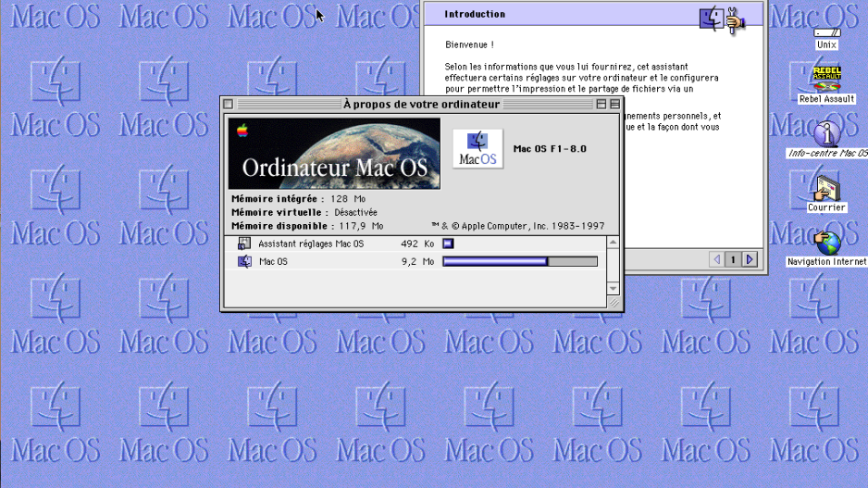The height and width of the screenshot is (488, 868).
Task: Click the 'À propos de votre ordinateur' title bar
Action: click(x=421, y=104)
